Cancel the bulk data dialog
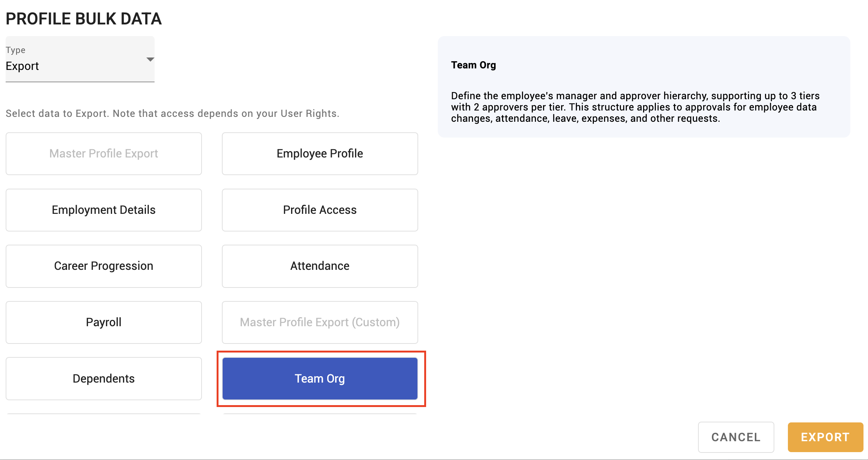The image size is (868, 460). 736,437
